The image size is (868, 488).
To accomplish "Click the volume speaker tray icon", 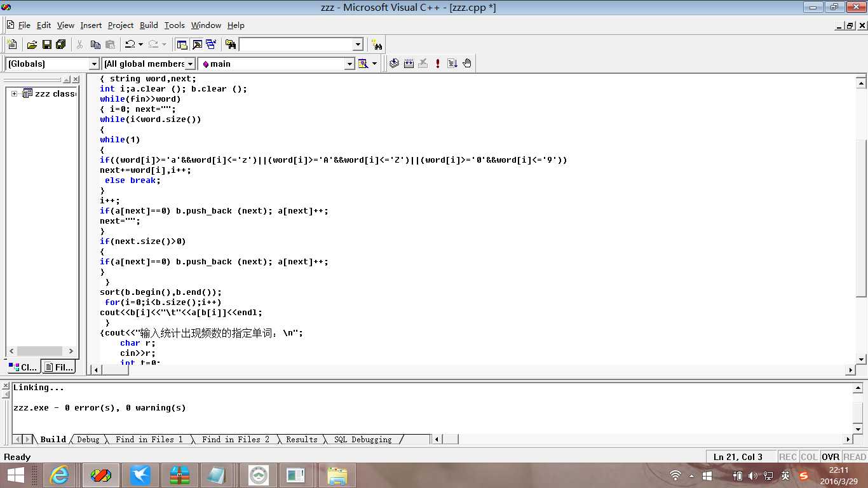I will [753, 475].
